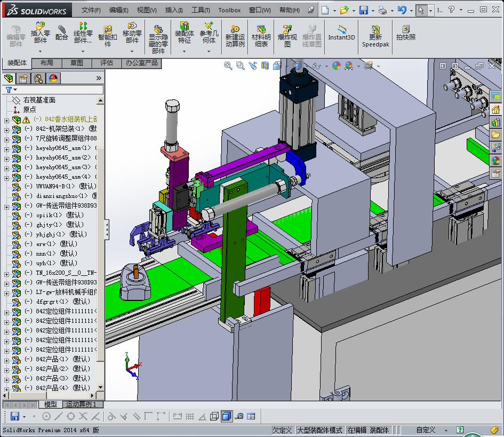Click Apply Scene icon

pyautogui.click(x=349, y=66)
